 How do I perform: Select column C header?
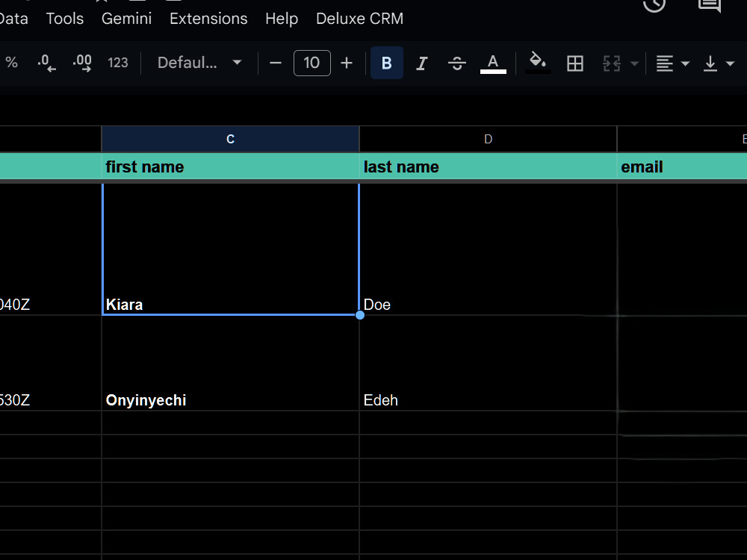point(230,139)
